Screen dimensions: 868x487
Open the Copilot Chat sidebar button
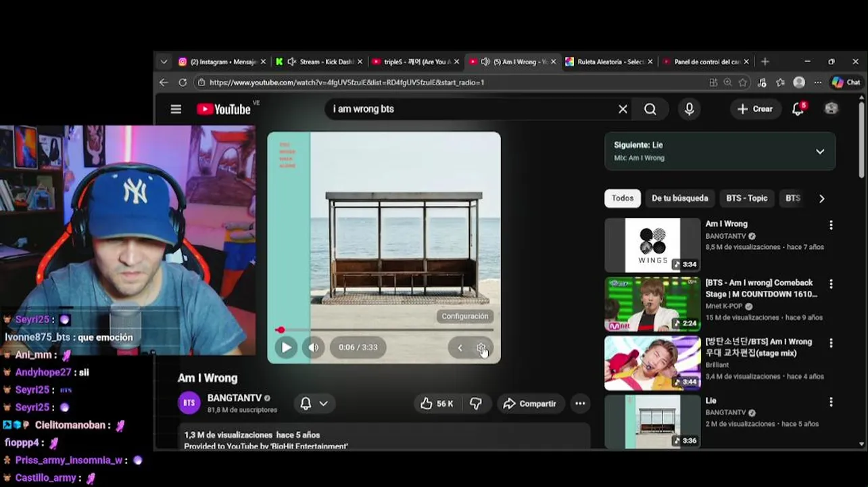tap(846, 83)
